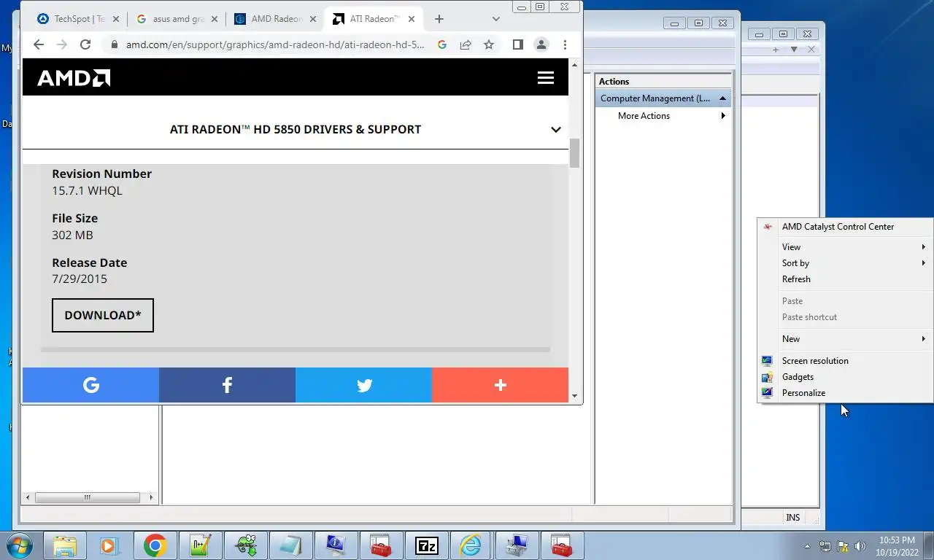Click the 7/29/2015 release date

(x=80, y=279)
